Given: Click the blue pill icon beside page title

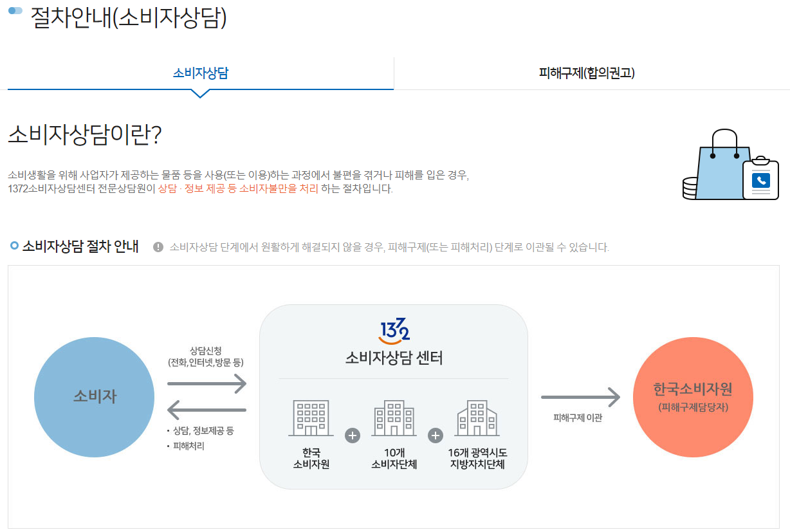Looking at the screenshot, I should click(15, 11).
